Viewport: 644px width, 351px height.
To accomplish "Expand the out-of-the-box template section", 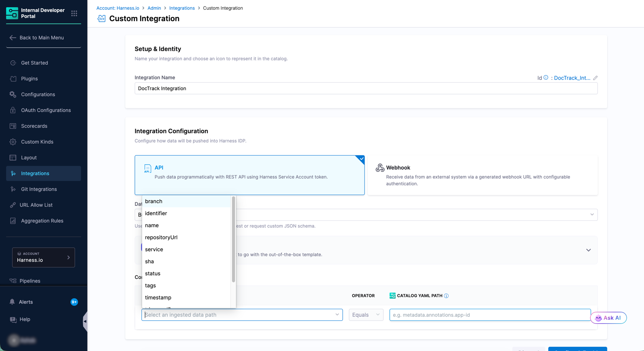I will point(588,250).
